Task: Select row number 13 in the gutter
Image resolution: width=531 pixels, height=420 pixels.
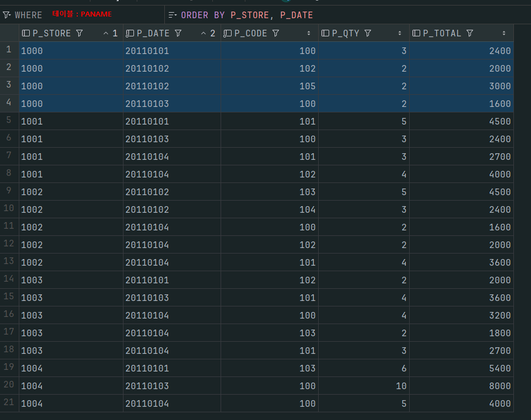Action: (x=9, y=261)
